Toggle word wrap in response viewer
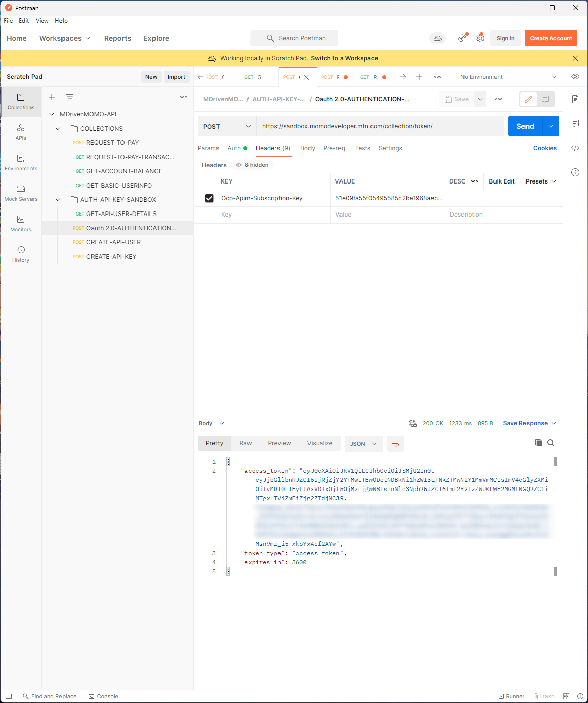 point(395,444)
